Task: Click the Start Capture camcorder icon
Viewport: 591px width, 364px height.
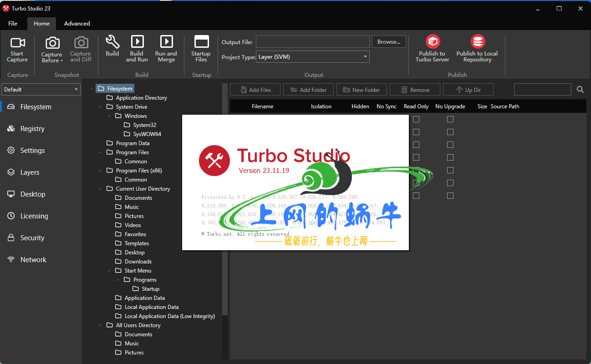Action: [18, 43]
